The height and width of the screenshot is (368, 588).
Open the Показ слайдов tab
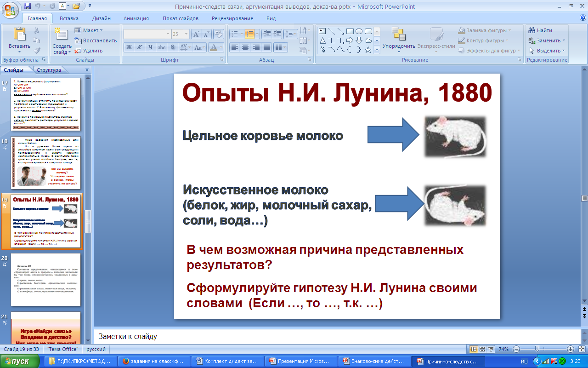pyautogui.click(x=181, y=18)
